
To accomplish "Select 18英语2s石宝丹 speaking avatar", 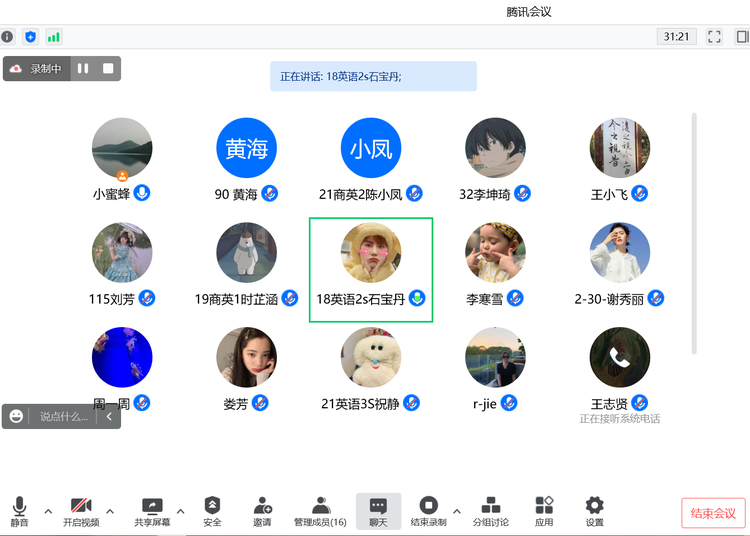I will (x=371, y=252).
